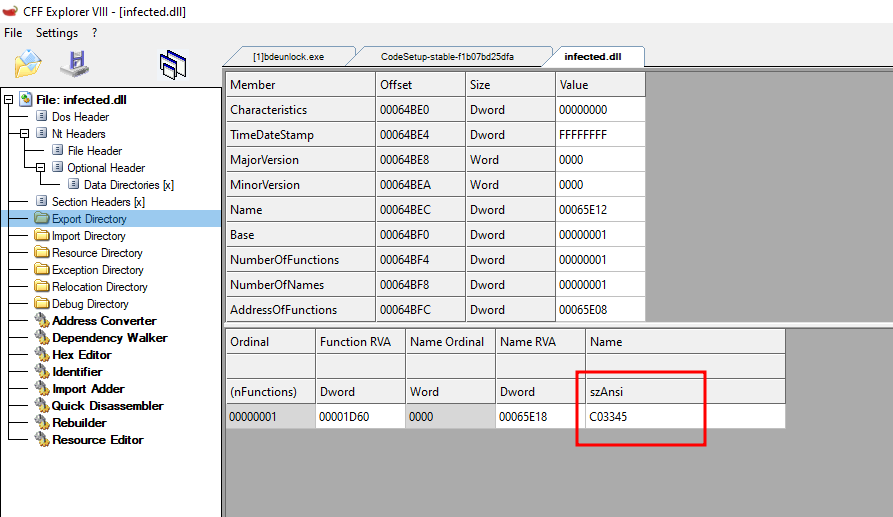Select the TimeDateStamp value FFFFFFFF
This screenshot has width=893, height=517.
(x=600, y=135)
